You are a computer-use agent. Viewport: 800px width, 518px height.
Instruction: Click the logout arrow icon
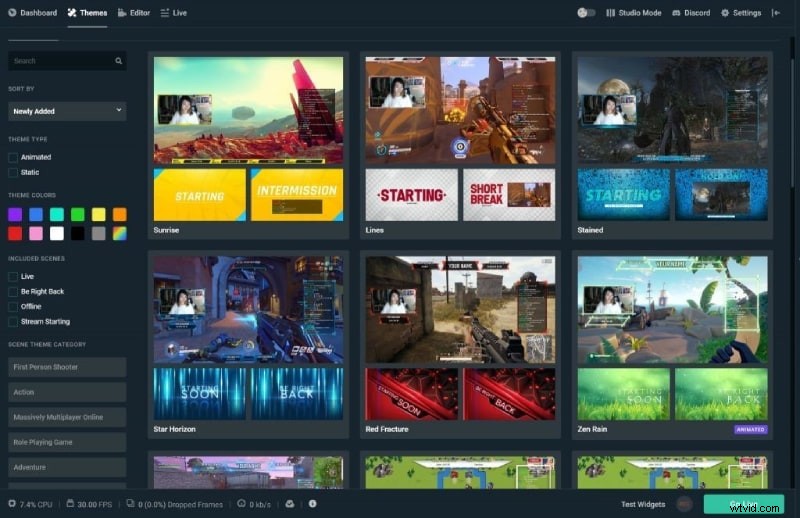[776, 13]
